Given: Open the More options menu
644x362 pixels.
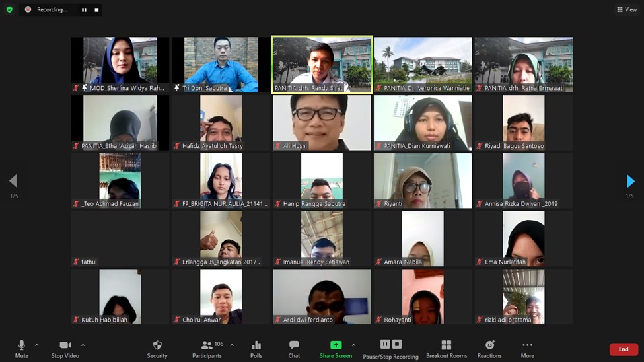Looking at the screenshot, I should [x=527, y=345].
